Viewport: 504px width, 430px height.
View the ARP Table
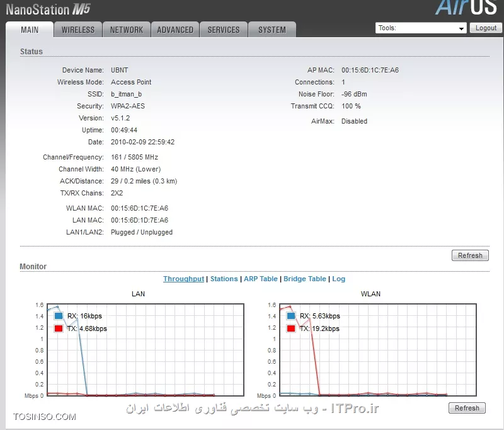click(261, 279)
